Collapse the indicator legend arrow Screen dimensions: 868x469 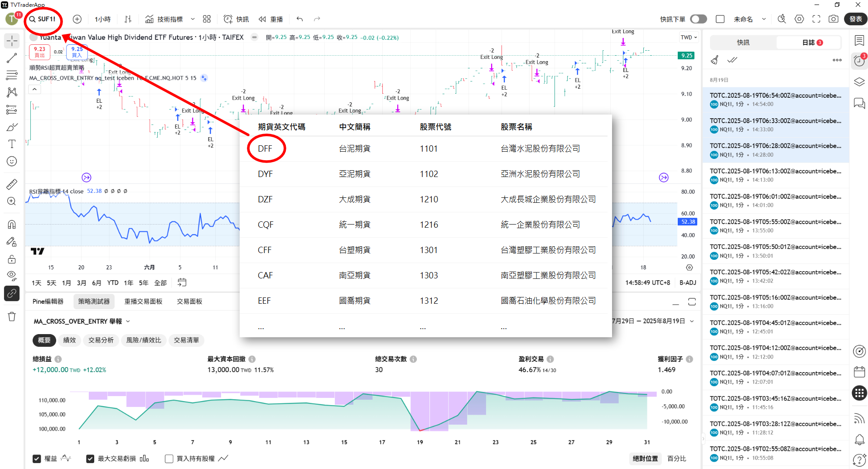pyautogui.click(x=34, y=90)
